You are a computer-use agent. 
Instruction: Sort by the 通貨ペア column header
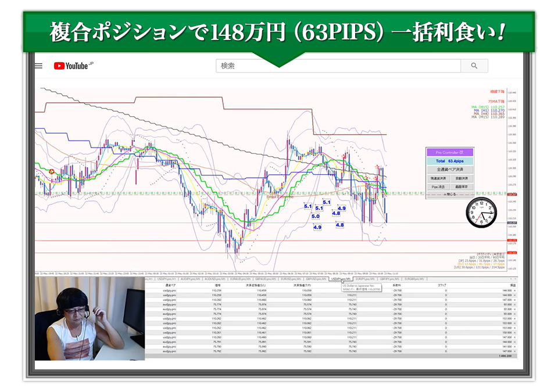(170, 285)
